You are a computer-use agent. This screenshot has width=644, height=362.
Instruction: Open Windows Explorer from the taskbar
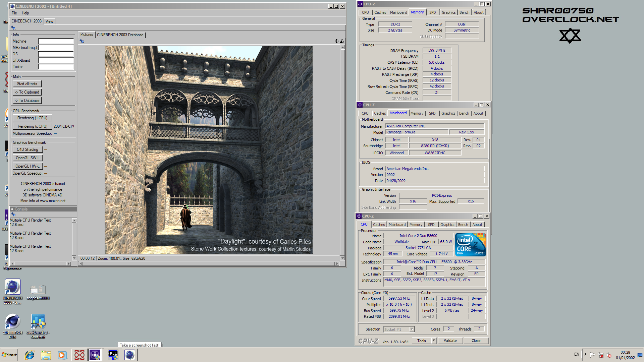click(46, 355)
